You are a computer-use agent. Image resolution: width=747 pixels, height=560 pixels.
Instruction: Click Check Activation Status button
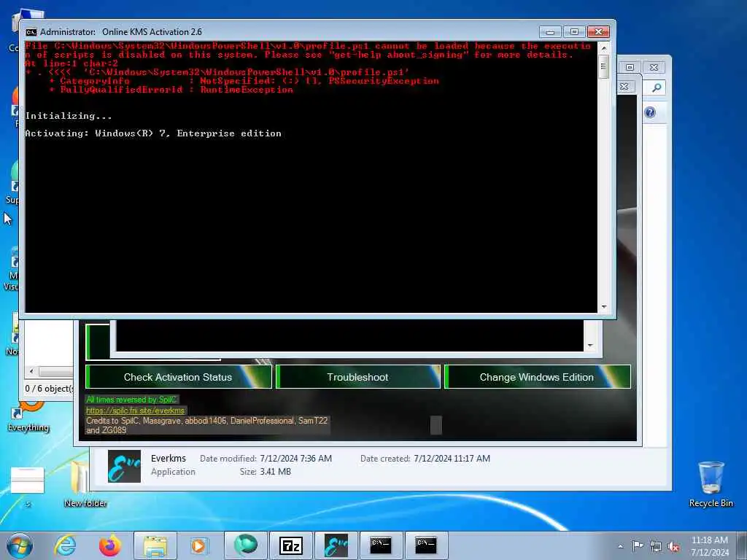point(178,377)
